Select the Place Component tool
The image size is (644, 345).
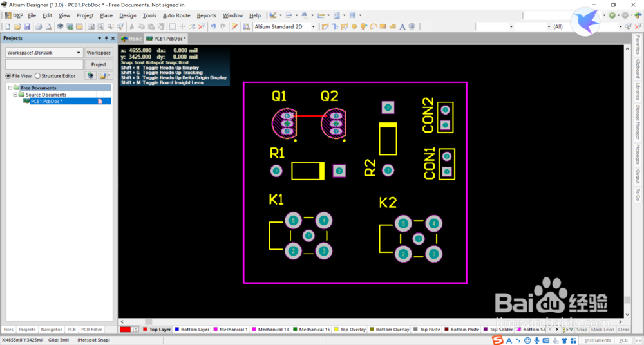(412, 26)
